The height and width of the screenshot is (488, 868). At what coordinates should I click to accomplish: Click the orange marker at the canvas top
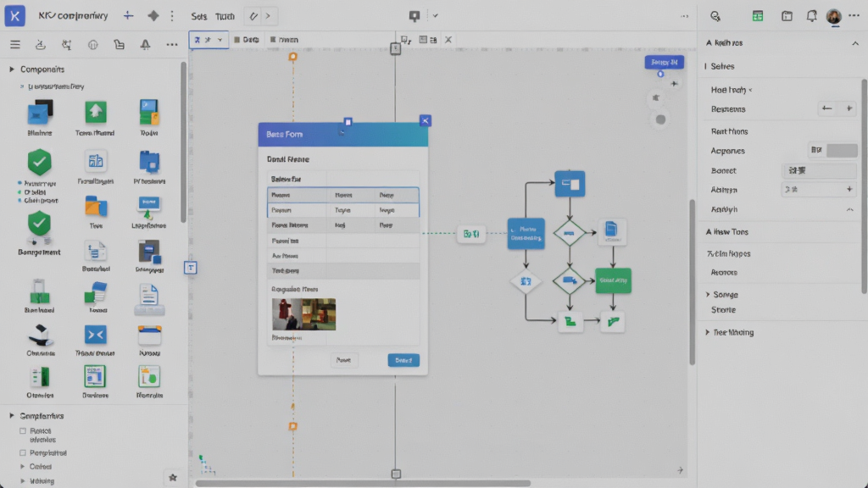coord(292,57)
